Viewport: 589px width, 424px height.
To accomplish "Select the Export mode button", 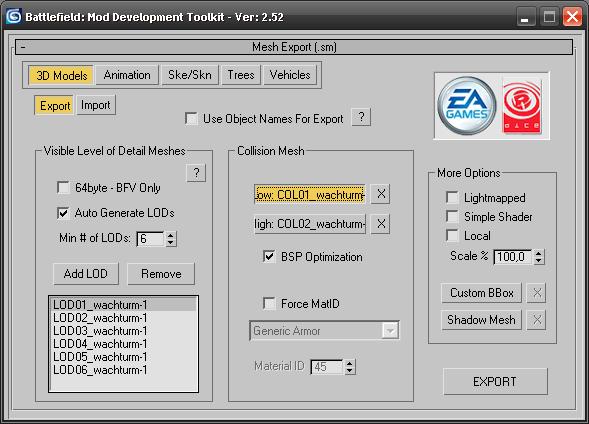I will 55,106.
